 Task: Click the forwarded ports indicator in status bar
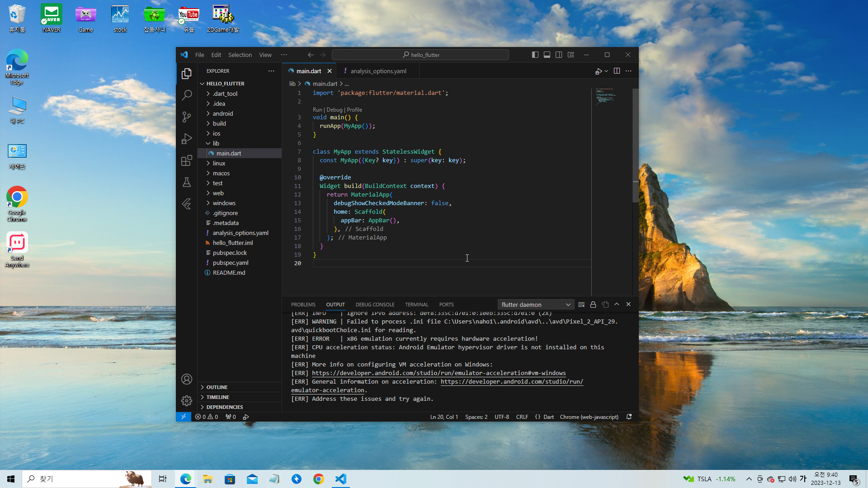pyautogui.click(x=231, y=417)
